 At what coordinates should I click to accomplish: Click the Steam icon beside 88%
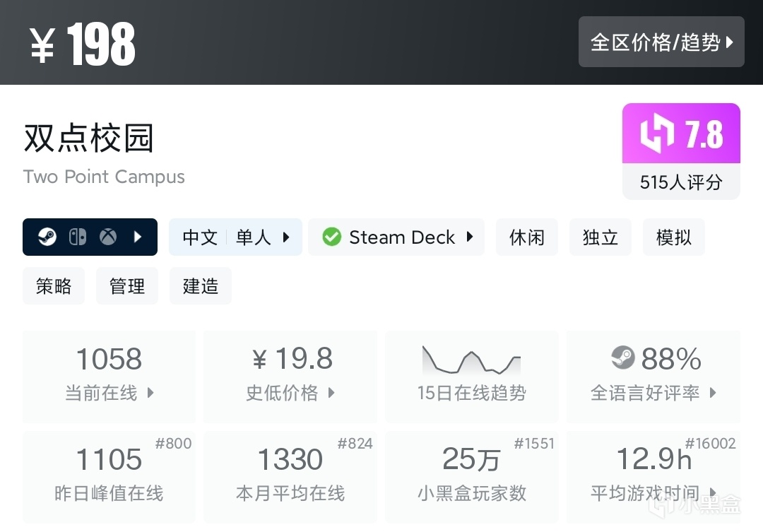coord(622,358)
